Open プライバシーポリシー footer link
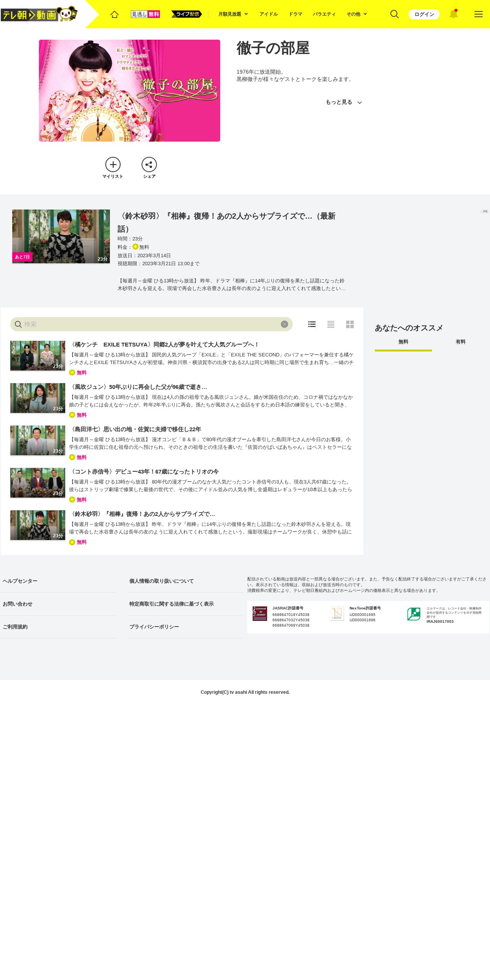 154,627
